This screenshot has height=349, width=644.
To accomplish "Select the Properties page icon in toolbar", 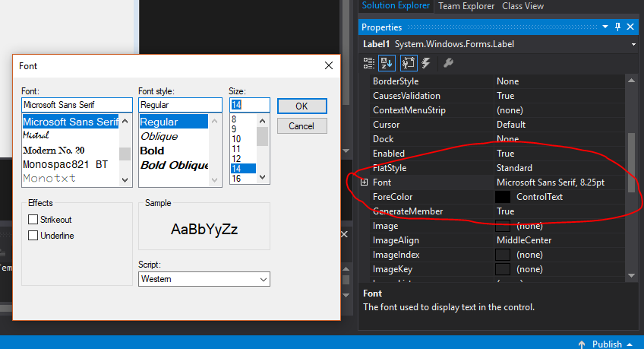I will pos(409,63).
